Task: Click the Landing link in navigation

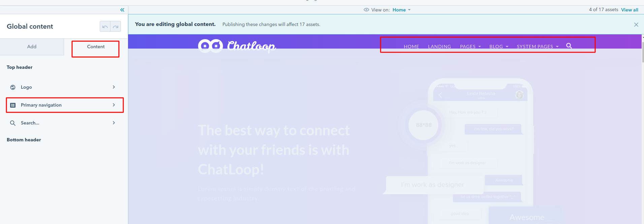Action: 439,47
